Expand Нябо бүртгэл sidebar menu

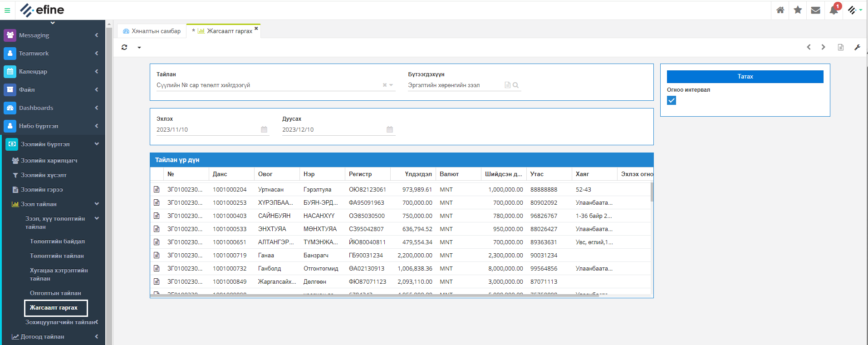53,126
